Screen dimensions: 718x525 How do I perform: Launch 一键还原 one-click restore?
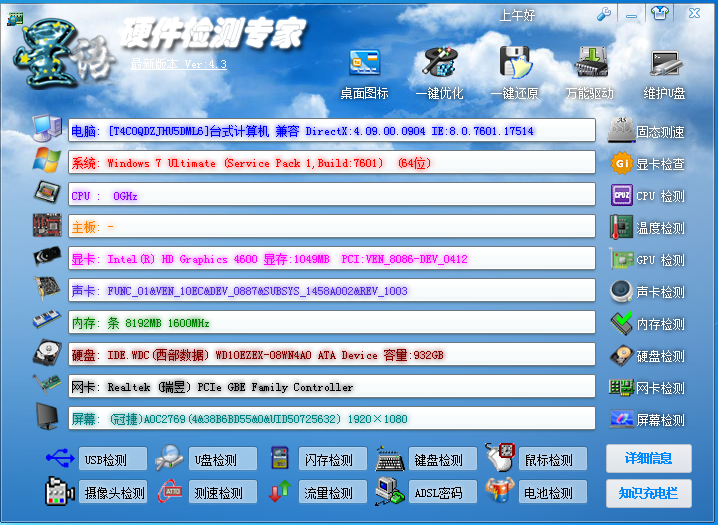click(x=514, y=74)
